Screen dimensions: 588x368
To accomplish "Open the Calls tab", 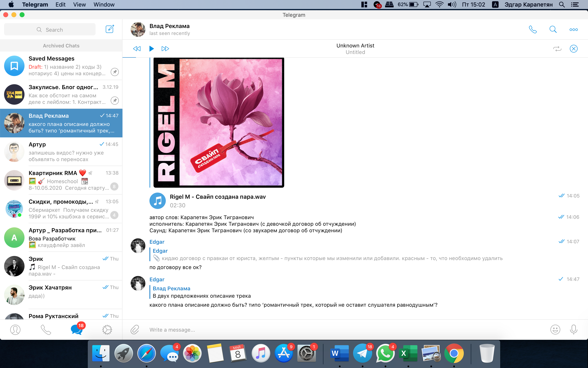I will point(46,330).
